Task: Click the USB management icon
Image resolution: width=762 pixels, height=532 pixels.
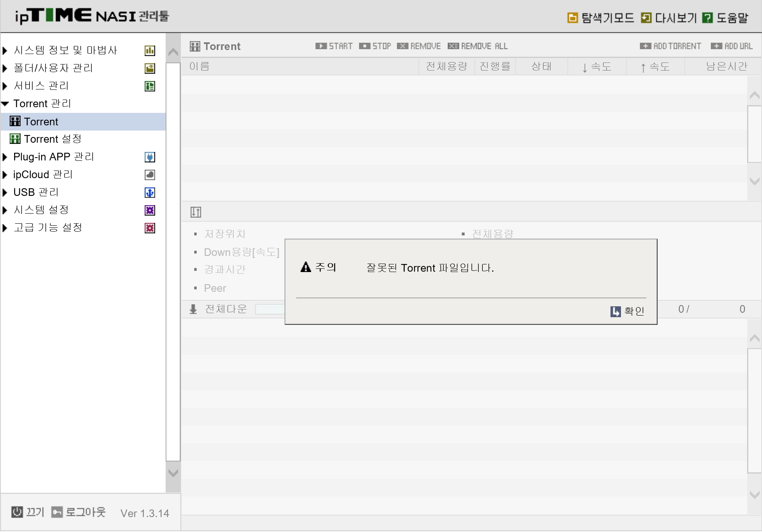Action: [x=149, y=192]
